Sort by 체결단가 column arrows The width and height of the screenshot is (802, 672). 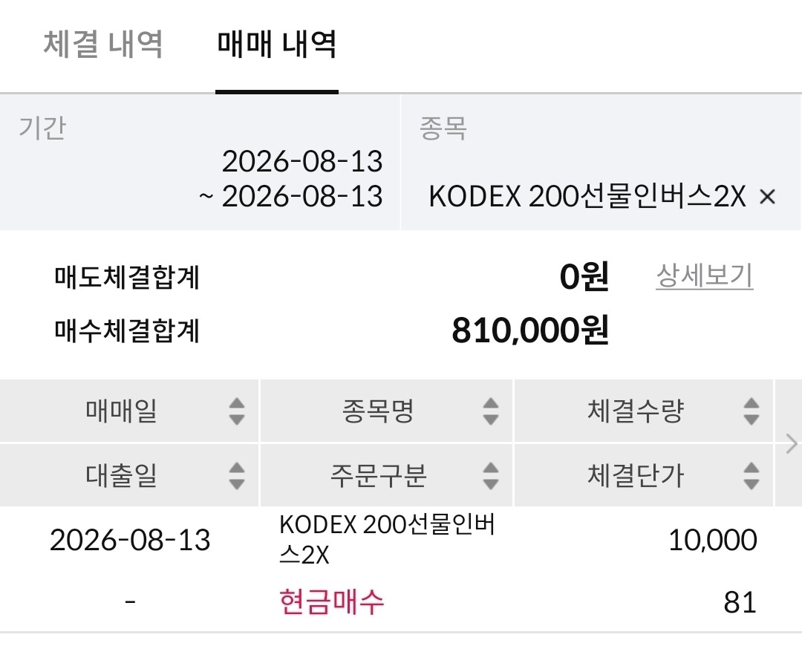tap(751, 476)
